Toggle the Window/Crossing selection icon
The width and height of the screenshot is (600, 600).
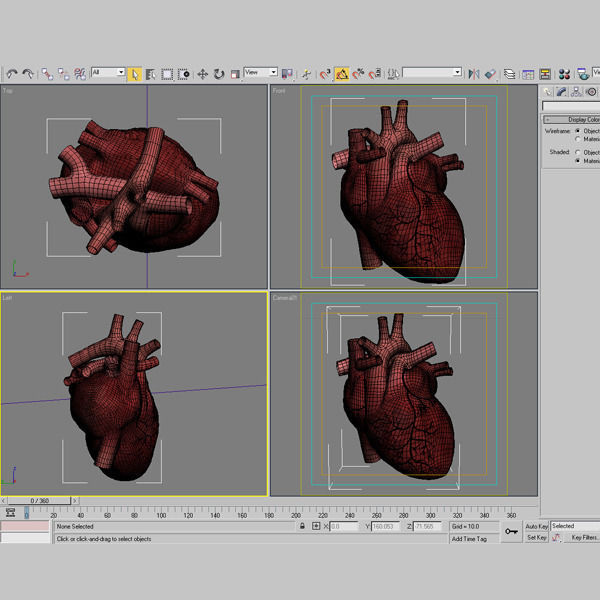(184, 74)
